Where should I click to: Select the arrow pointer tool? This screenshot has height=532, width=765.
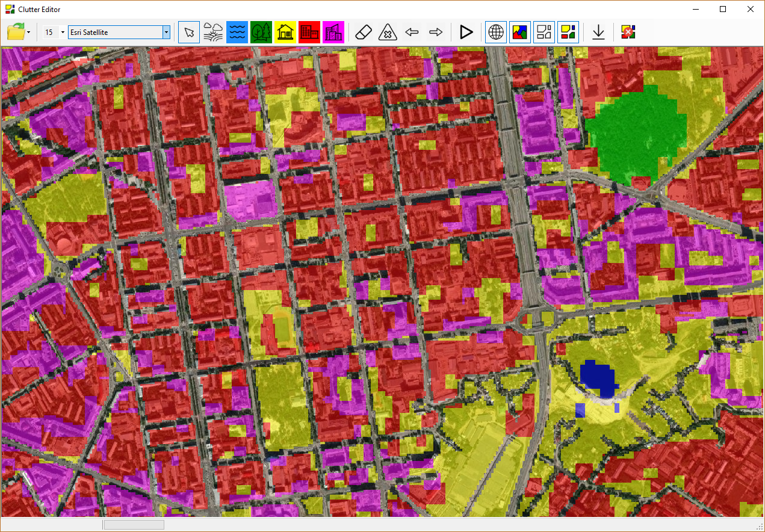189,32
